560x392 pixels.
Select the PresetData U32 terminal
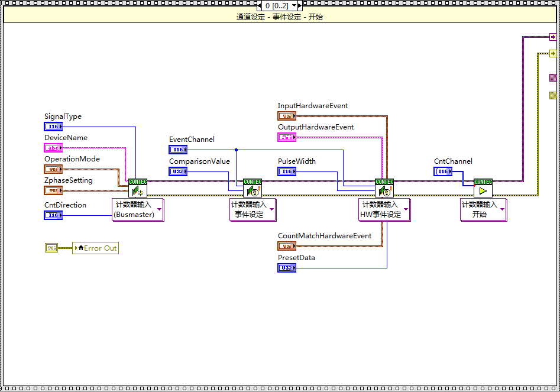[x=287, y=268]
